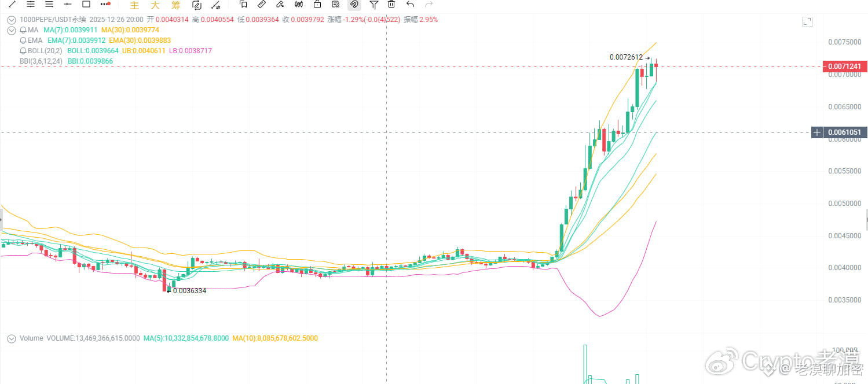Click the volume MA(5) value text
The image size is (868, 384).
point(185,338)
